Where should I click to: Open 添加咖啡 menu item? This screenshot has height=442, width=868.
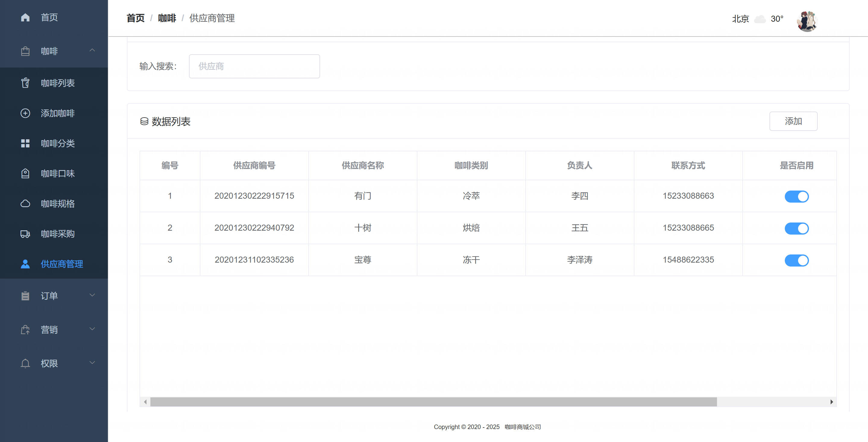[x=54, y=113]
